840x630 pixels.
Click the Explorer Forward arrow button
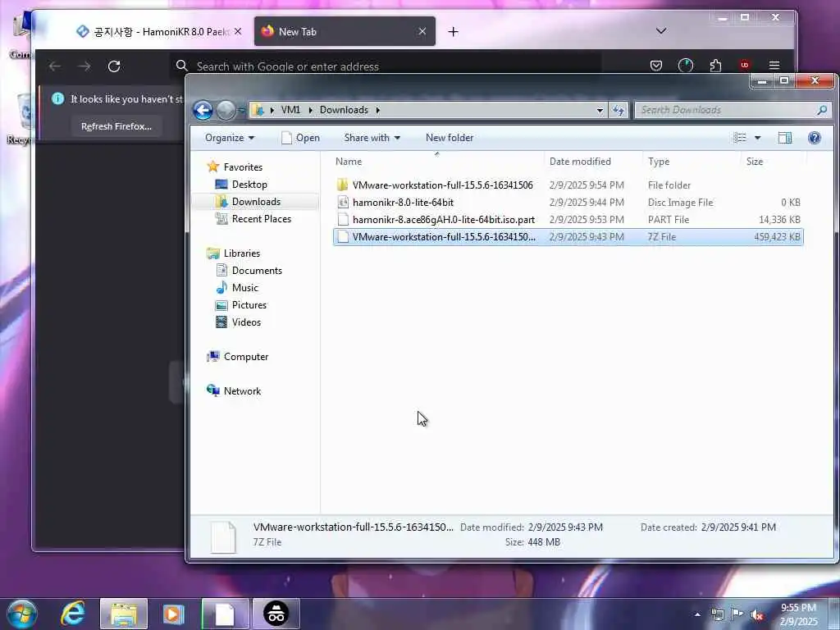tap(226, 111)
